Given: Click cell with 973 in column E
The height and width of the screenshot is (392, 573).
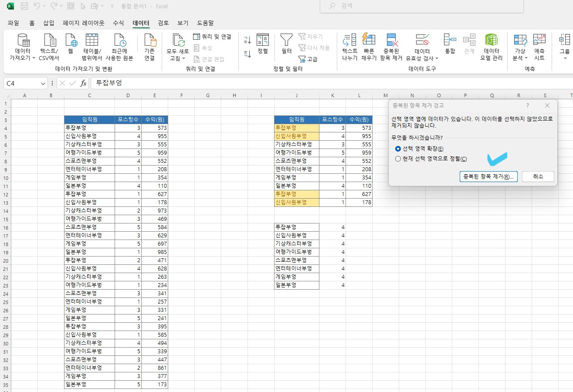Looking at the screenshot, I should [154, 211].
